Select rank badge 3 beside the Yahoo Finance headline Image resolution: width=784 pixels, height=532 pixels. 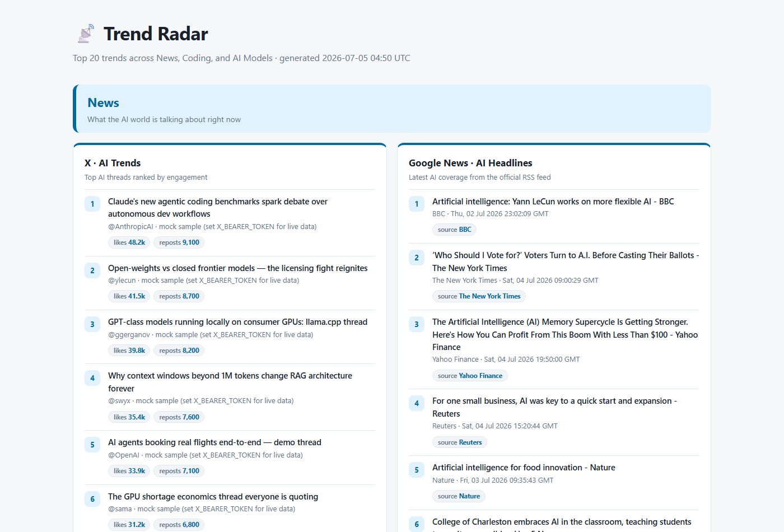pos(417,324)
